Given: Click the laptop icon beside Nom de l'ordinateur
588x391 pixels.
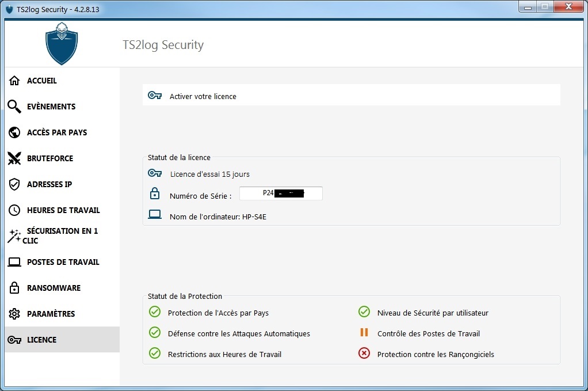Looking at the screenshot, I should (155, 214).
